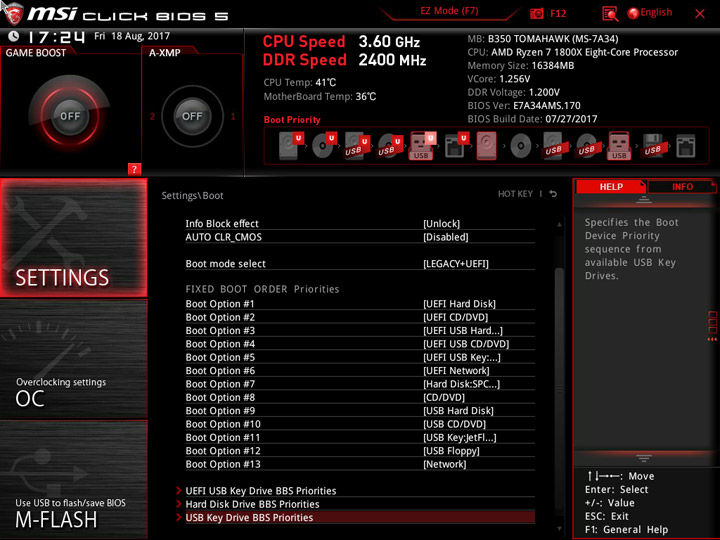Click the scroll up arrow of boot list

tap(559, 225)
